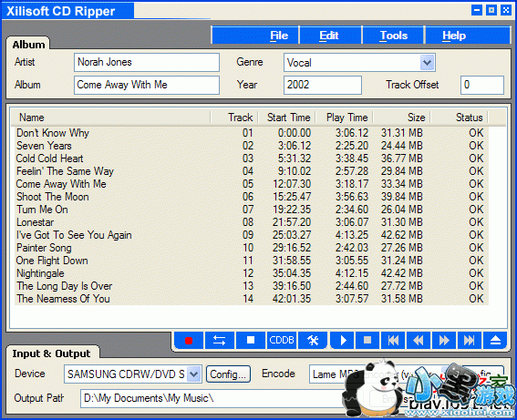Image resolution: width=517 pixels, height=420 pixels.
Task: Skip to the next track
Action: (470, 340)
